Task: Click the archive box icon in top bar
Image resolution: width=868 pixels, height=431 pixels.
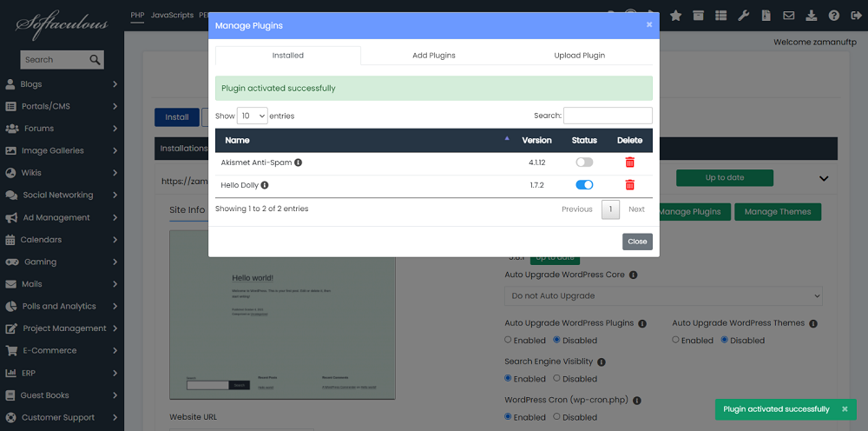Action: click(698, 16)
